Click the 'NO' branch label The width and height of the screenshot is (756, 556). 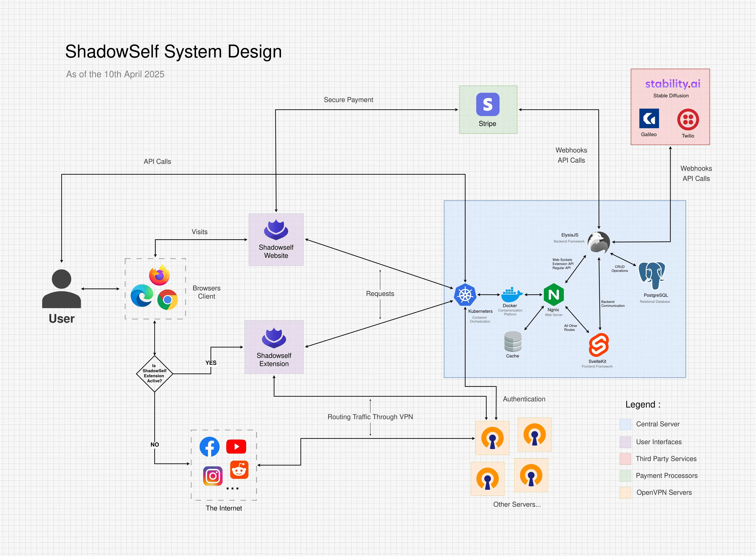point(155,445)
